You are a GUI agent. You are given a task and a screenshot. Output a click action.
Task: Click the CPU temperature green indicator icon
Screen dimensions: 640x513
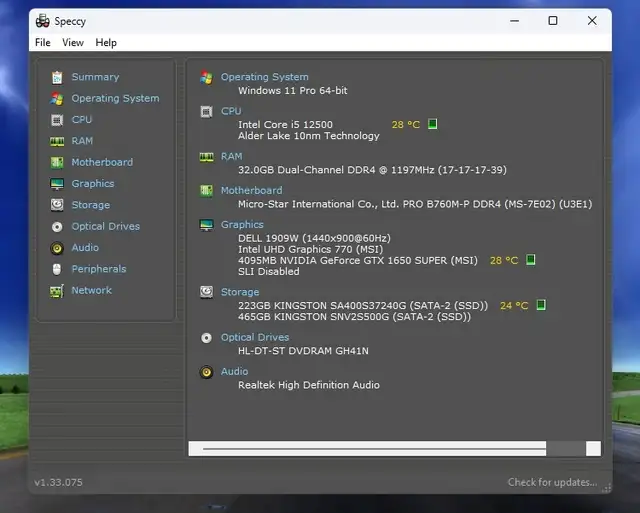(433, 124)
